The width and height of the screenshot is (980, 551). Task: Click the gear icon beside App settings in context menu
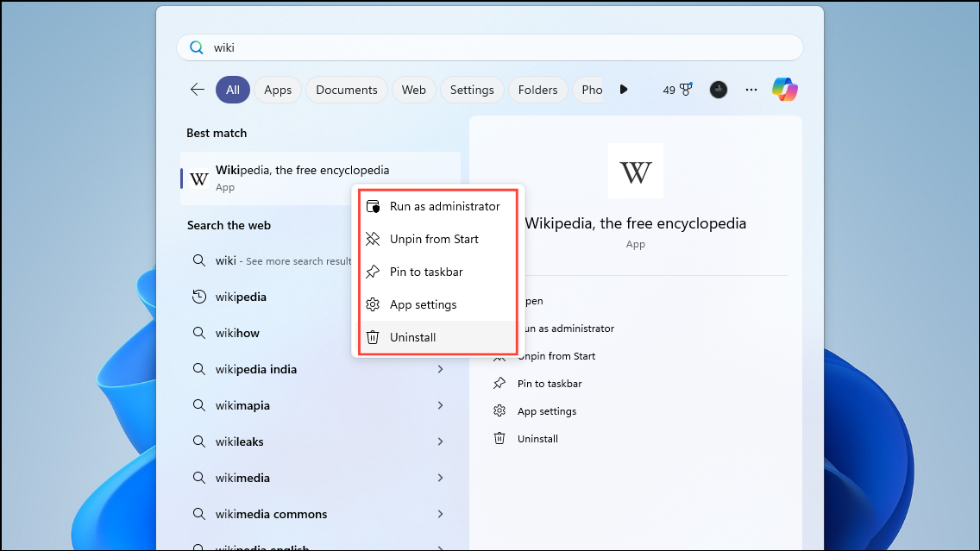(374, 304)
